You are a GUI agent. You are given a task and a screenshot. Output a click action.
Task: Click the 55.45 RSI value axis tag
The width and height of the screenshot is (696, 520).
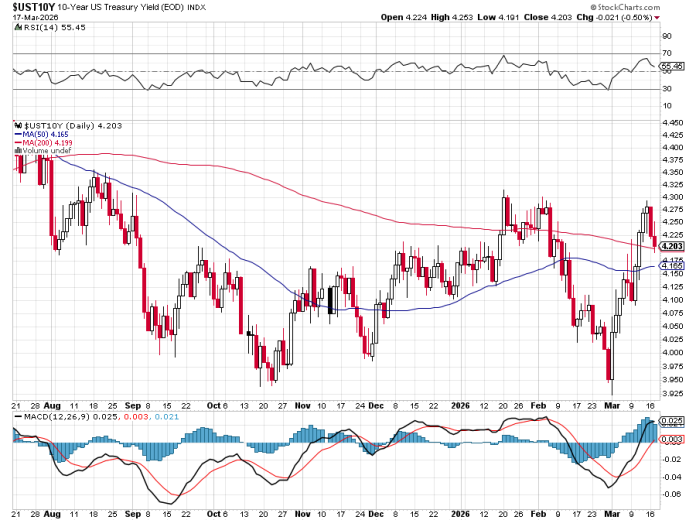[672, 65]
